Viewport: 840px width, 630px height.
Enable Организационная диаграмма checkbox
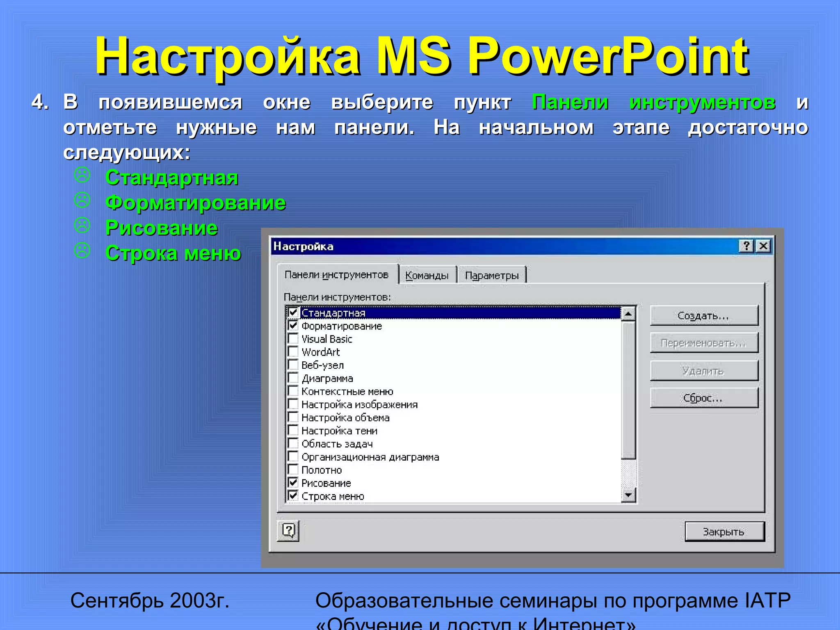293,457
